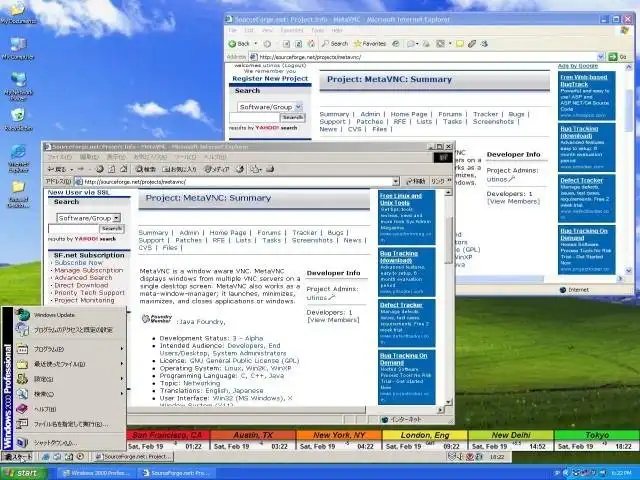The width and height of the screenshot is (640, 480).
Task: Click the search text field in the front window
Action: tap(73, 229)
